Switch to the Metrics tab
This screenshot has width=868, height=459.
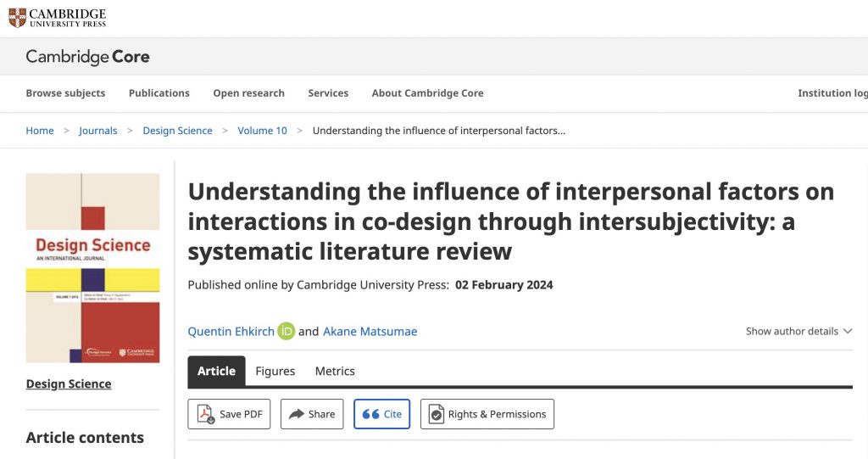[335, 372]
